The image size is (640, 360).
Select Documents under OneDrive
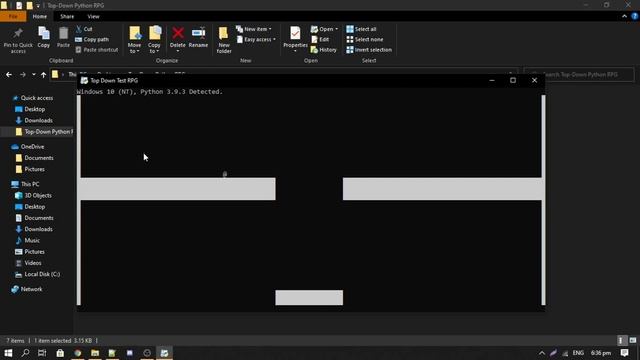(34, 158)
